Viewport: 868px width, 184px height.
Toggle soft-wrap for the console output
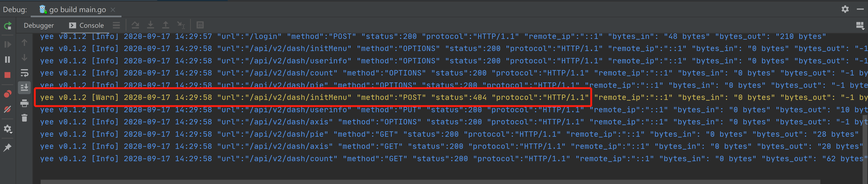[x=24, y=73]
